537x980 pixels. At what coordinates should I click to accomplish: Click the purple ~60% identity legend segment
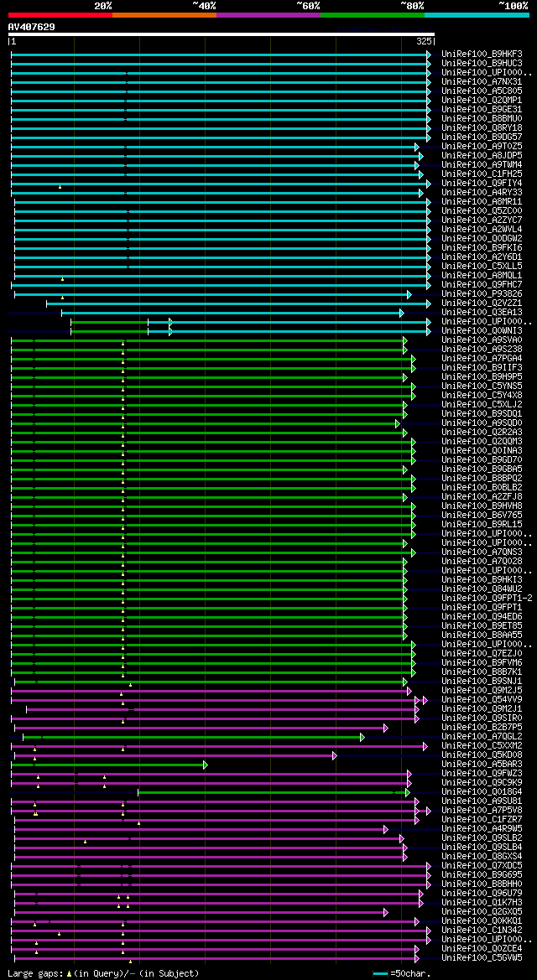pos(268,14)
